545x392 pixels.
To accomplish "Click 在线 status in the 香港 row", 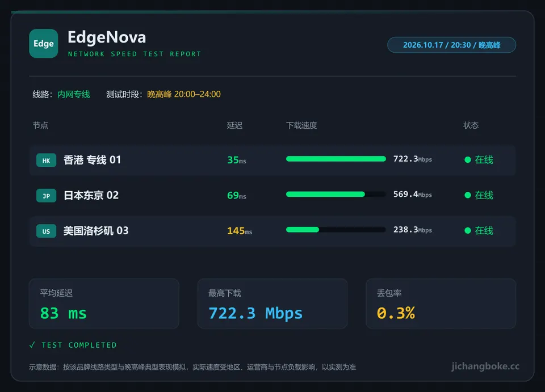I will pyautogui.click(x=484, y=160).
